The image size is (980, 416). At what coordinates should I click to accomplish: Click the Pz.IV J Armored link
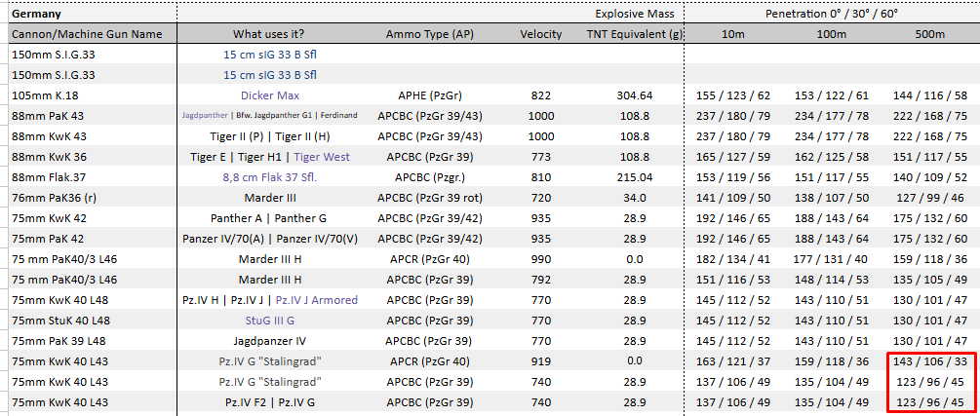pyautogui.click(x=317, y=300)
